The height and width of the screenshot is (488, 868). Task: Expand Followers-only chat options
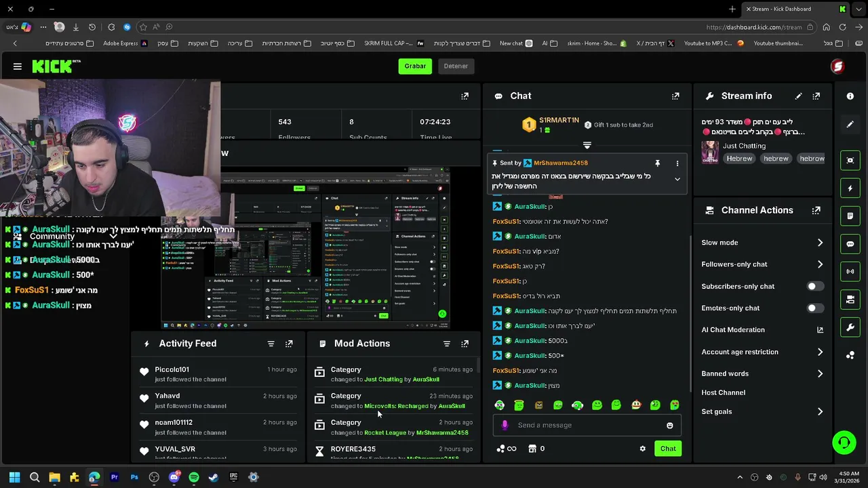(x=820, y=264)
